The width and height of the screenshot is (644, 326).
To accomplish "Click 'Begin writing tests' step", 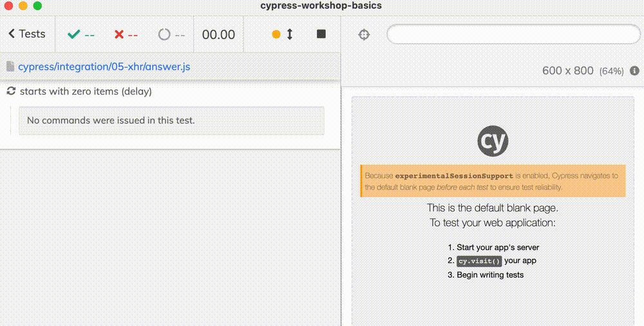I will click(x=490, y=274).
